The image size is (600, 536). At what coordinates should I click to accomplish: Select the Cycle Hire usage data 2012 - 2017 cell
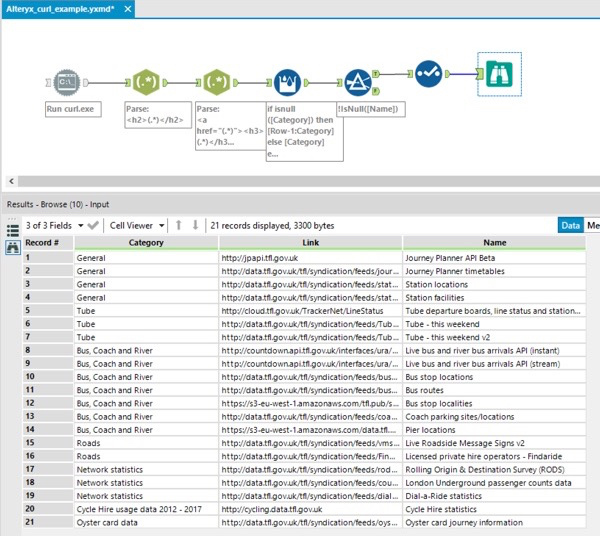click(x=146, y=509)
